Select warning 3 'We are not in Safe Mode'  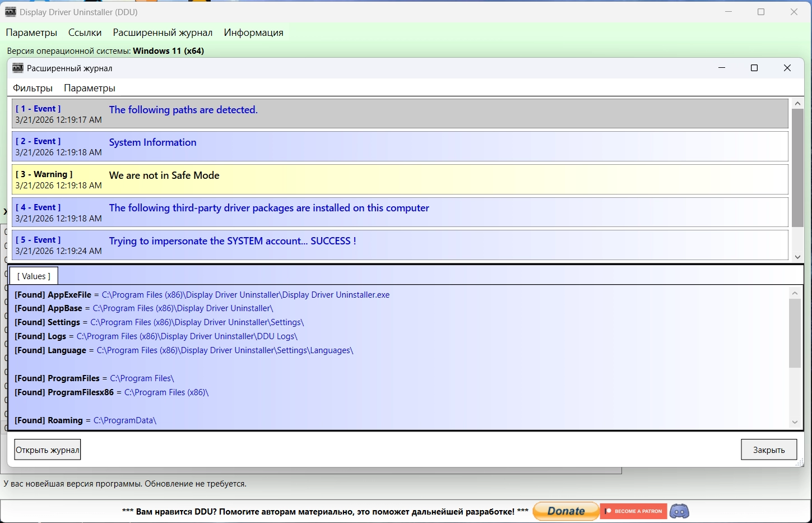click(x=400, y=179)
